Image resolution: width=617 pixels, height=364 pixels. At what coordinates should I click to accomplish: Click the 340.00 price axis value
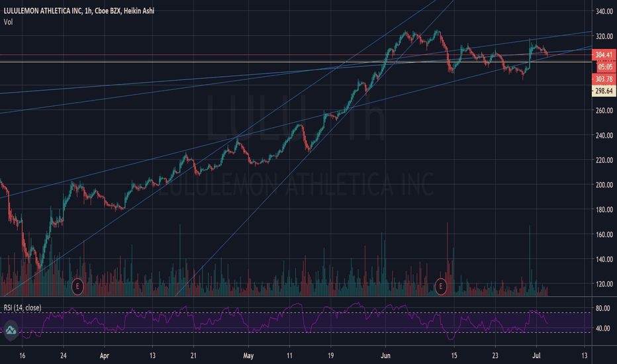pyautogui.click(x=604, y=11)
